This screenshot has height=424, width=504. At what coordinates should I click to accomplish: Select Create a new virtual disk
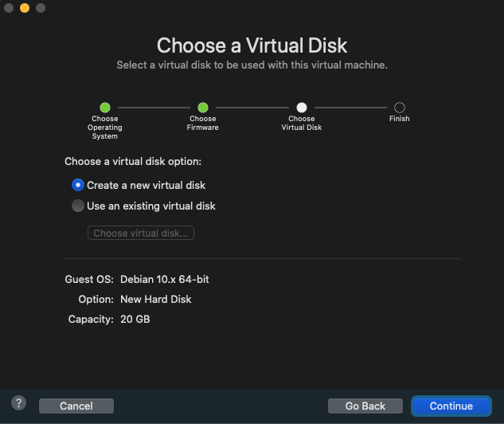tap(78, 185)
